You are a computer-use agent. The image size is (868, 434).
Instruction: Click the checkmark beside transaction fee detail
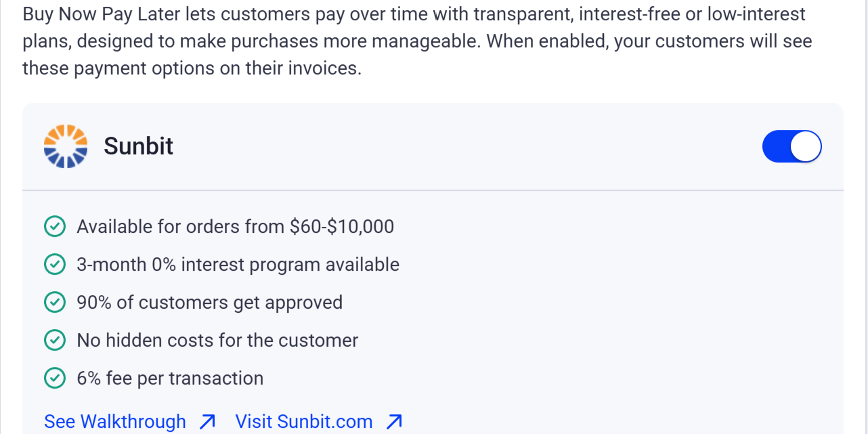pyautogui.click(x=55, y=378)
